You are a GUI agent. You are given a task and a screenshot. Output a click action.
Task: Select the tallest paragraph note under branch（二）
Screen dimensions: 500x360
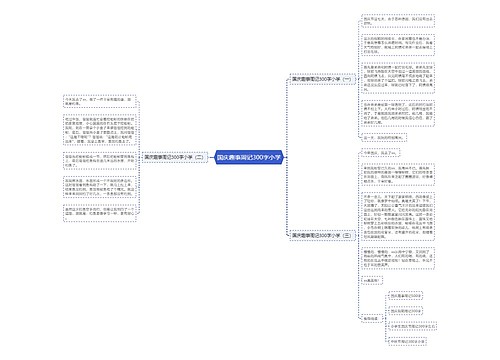100,130
